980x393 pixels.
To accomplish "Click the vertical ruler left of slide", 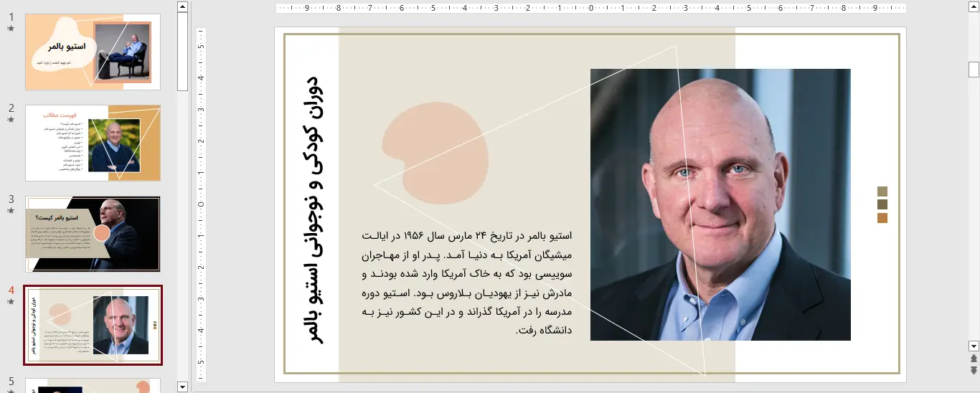I will [x=201, y=205].
